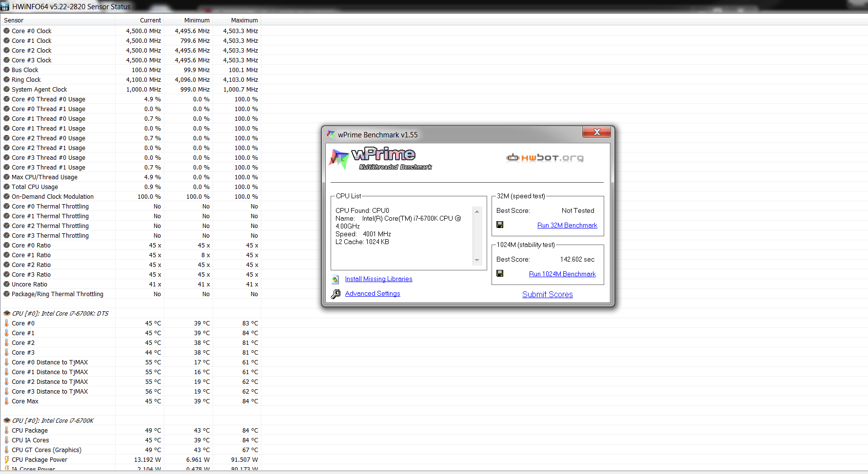
Task: Click the save icon under 32M test
Action: point(500,225)
